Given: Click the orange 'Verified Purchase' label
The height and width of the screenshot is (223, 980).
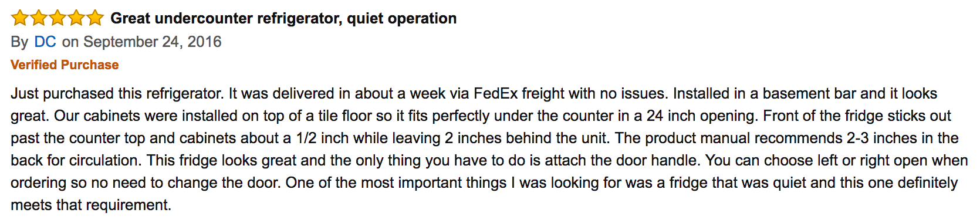Looking at the screenshot, I should click(65, 65).
